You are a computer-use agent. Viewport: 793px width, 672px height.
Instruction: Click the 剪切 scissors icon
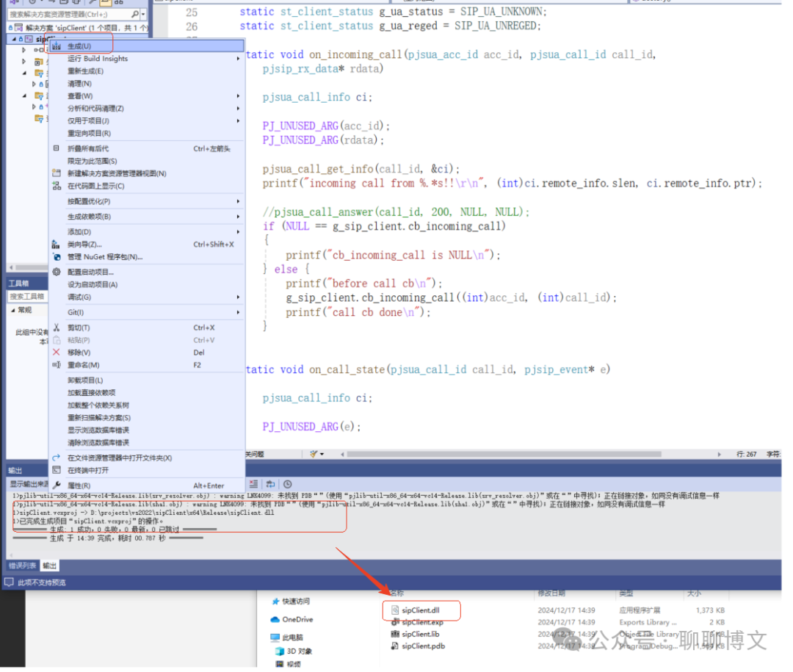57,328
